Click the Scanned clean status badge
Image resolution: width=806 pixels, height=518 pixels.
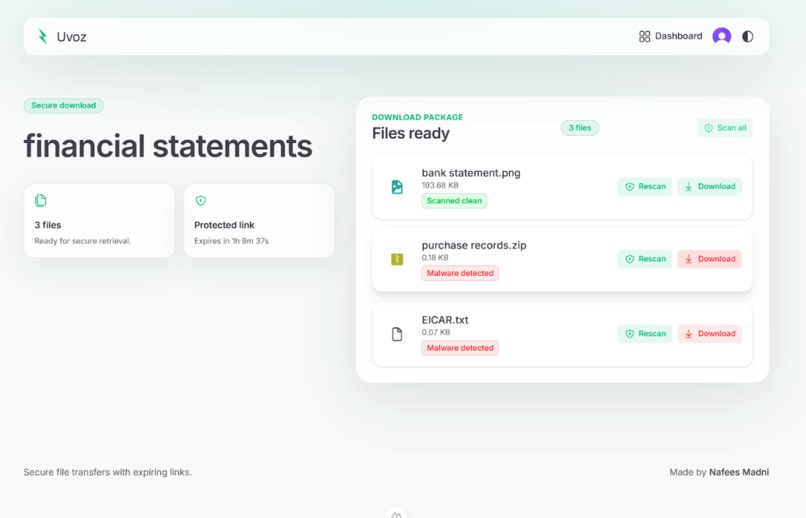454,201
